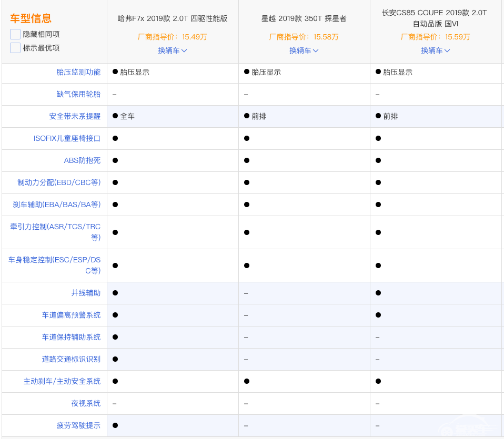Click 哈弗F7x dot in 制动力分配 row
The height and width of the screenshot is (439, 504).
click(115, 182)
